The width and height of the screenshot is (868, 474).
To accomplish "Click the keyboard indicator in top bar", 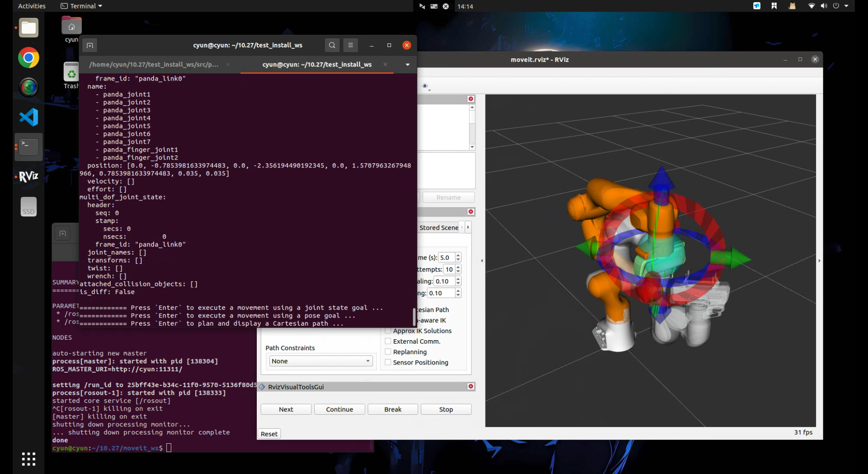I will click(434, 6).
